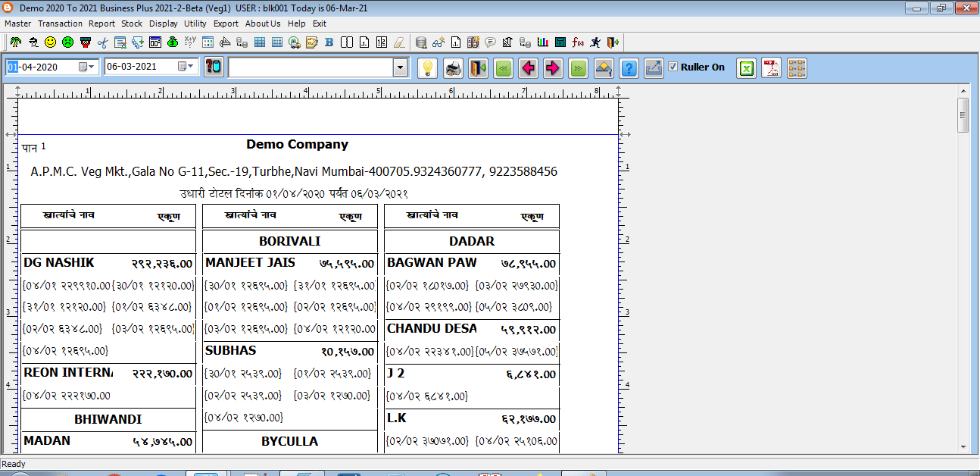Image resolution: width=980 pixels, height=476 pixels.
Task: Click the light bulb button
Action: [x=428, y=67]
